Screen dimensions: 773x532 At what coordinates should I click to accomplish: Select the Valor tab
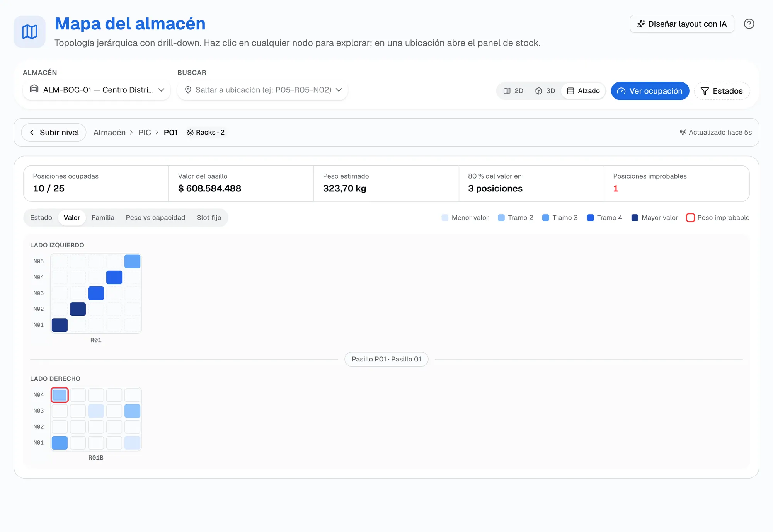pos(72,218)
